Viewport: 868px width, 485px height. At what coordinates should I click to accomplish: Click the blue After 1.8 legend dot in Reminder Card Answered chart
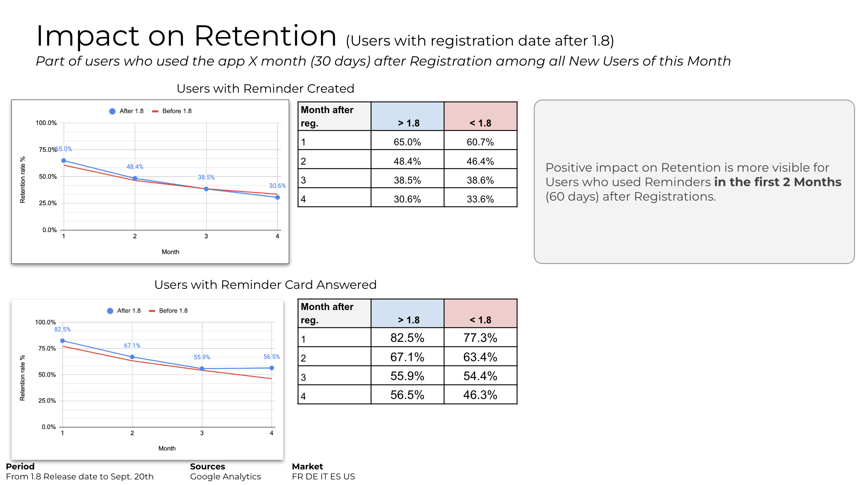point(110,311)
